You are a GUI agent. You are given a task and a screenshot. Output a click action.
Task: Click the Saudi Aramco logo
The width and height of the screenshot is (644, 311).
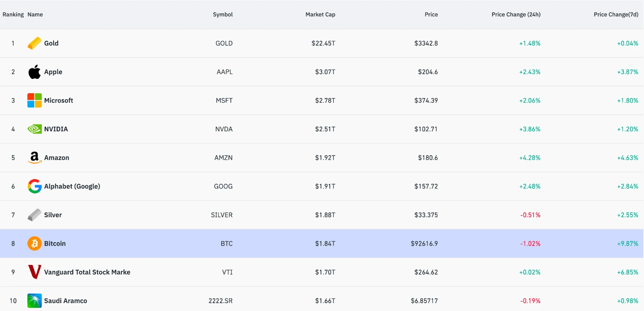tap(34, 301)
